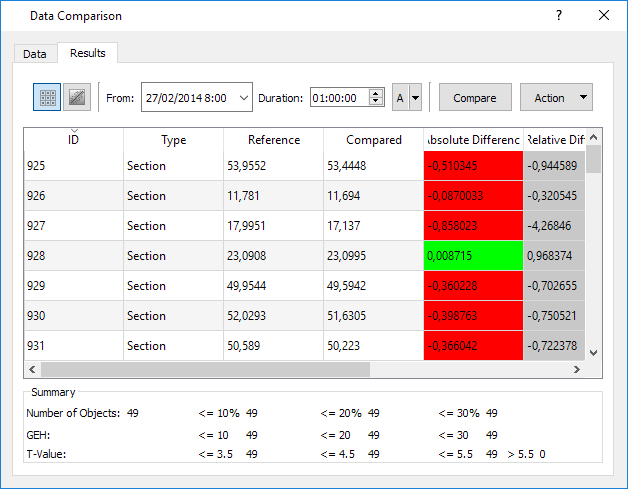This screenshot has width=628, height=489.
Task: Open the From date dropdown
Action: pos(244,98)
